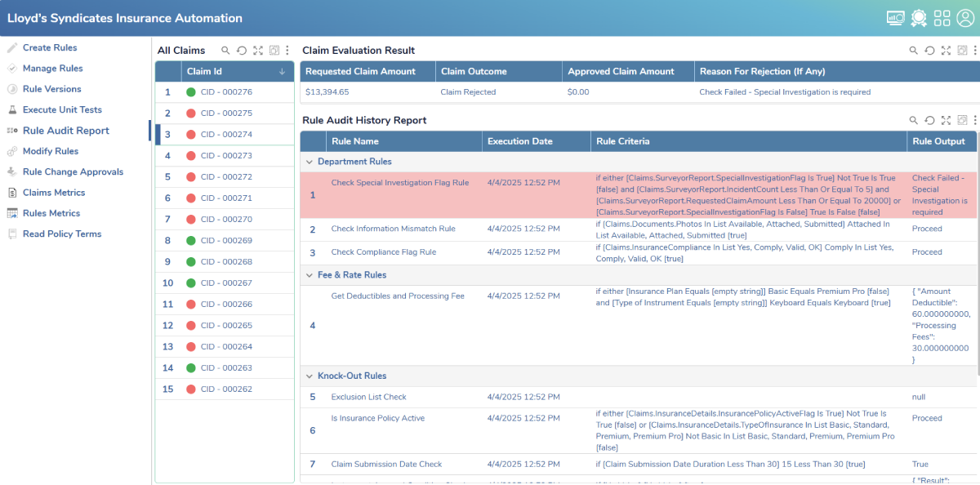Maximize the Claim Evaluation Result panel

click(946, 51)
